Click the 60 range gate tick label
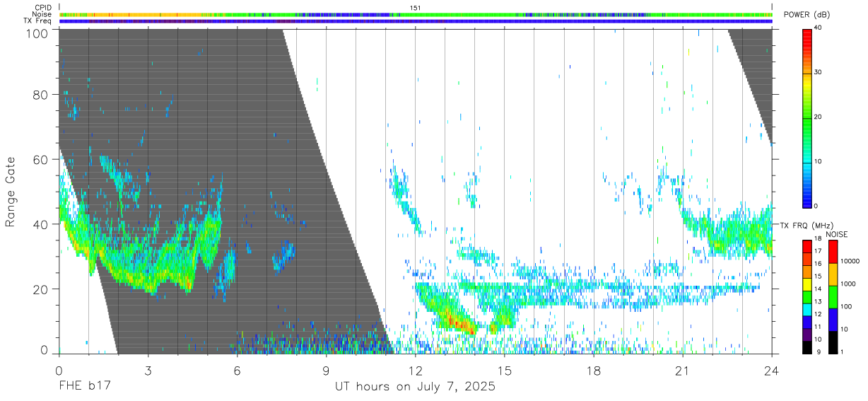The width and height of the screenshot is (868, 401). point(41,159)
